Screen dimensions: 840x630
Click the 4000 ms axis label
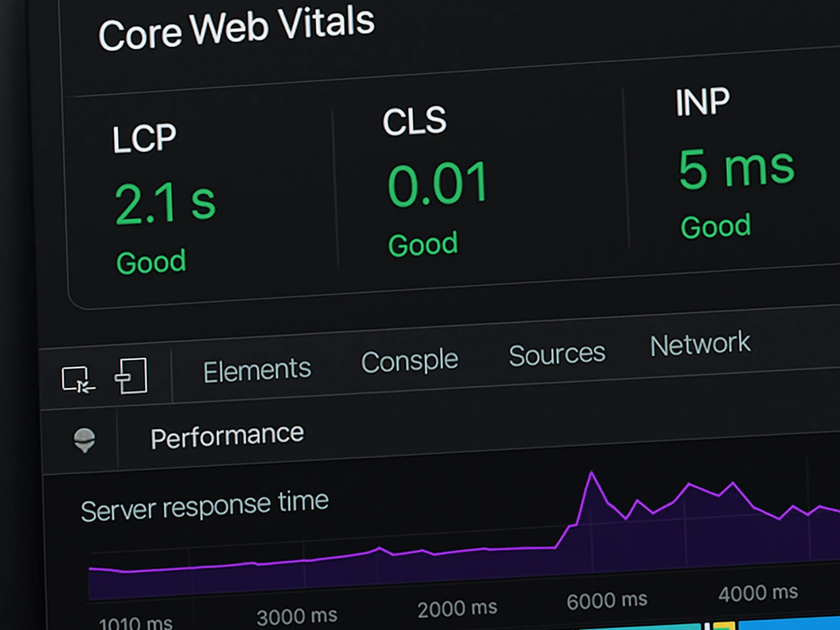point(758,593)
